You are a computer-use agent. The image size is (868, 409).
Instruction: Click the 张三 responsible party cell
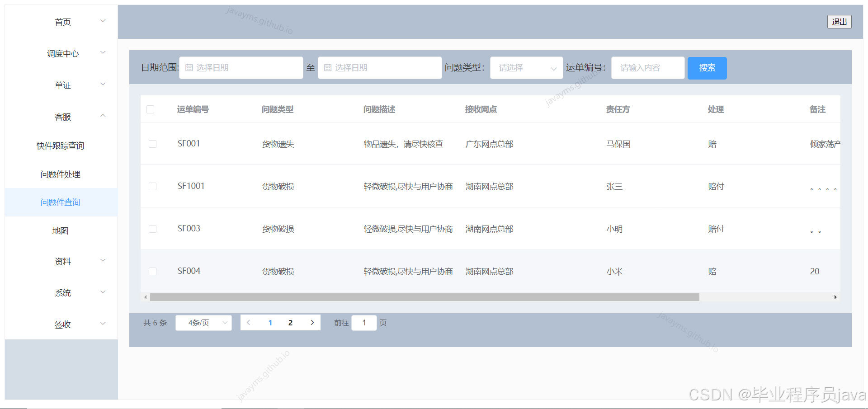614,187
